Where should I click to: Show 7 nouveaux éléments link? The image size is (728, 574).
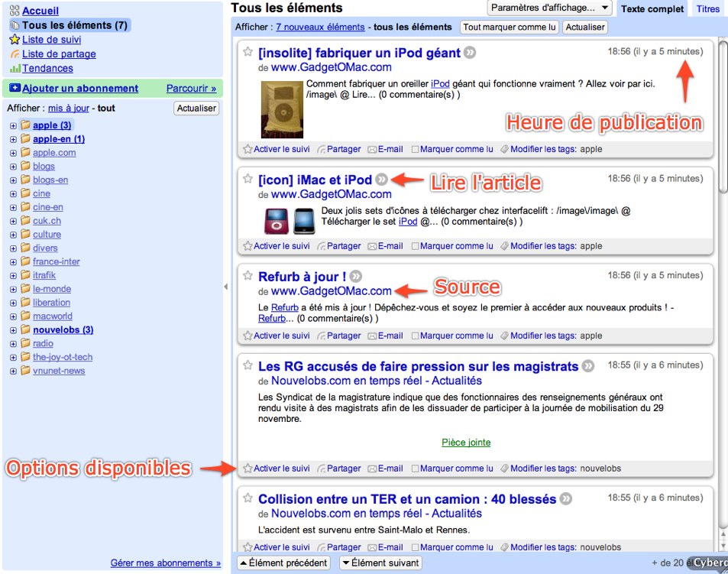pos(320,27)
